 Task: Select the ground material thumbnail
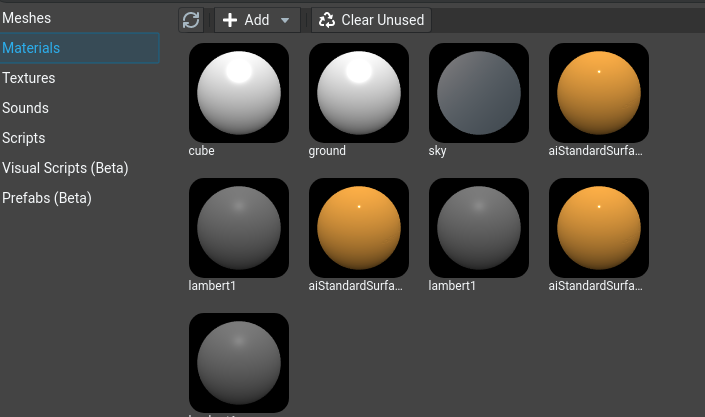pos(359,93)
